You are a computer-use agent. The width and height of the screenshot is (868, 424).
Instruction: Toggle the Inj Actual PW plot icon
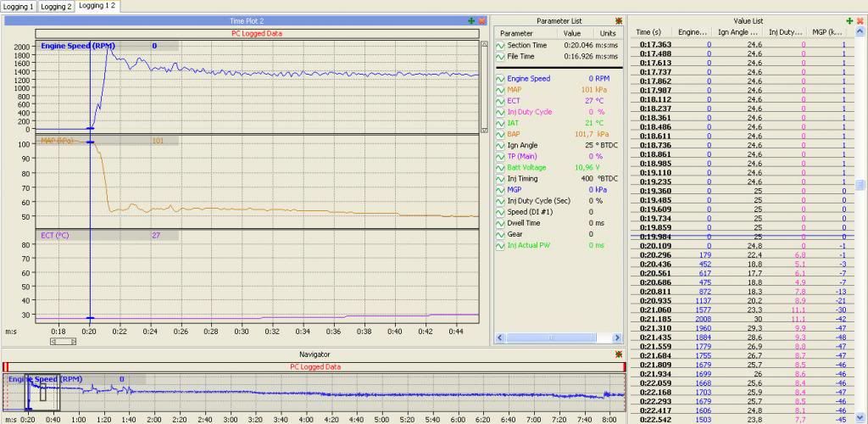[500, 245]
